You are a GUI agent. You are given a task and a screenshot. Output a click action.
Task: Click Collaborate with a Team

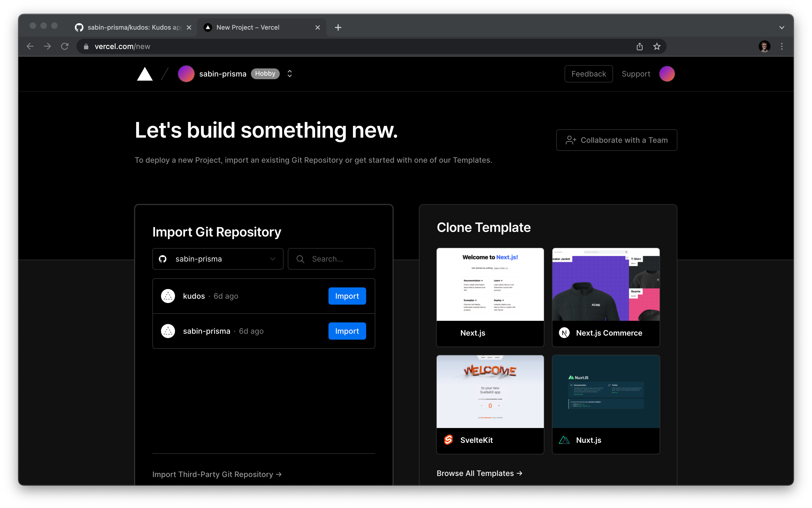click(617, 140)
